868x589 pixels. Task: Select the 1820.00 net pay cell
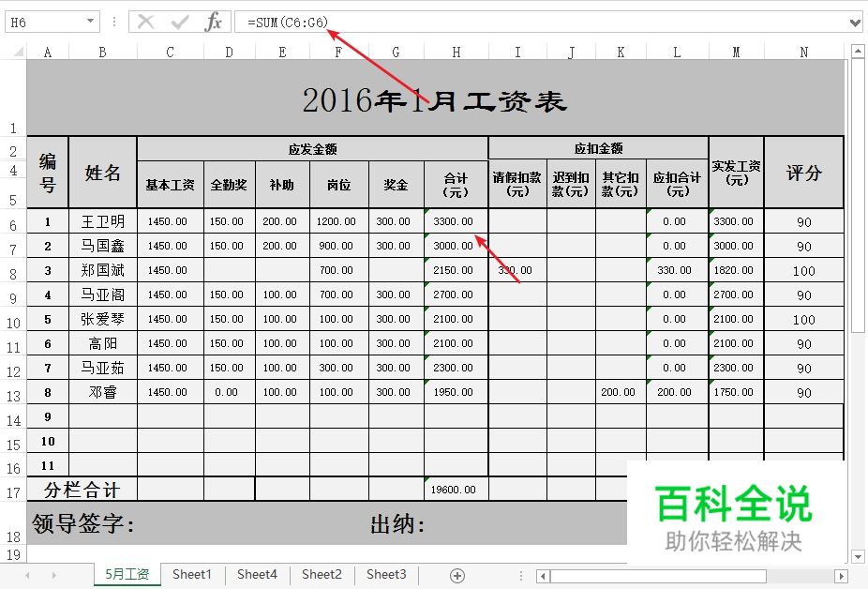736,270
